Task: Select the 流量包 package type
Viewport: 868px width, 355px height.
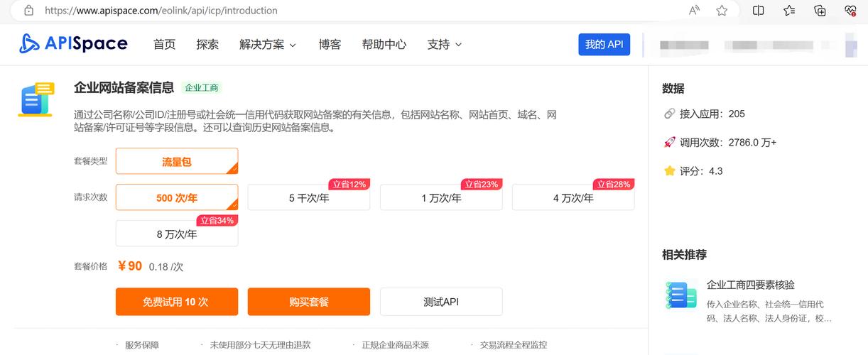Action: pos(176,161)
